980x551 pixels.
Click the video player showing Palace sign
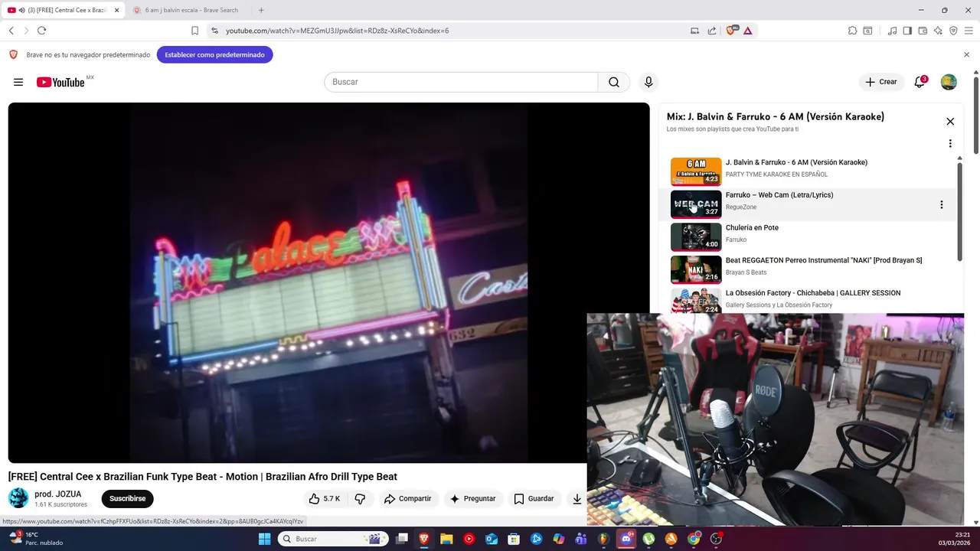tap(328, 282)
